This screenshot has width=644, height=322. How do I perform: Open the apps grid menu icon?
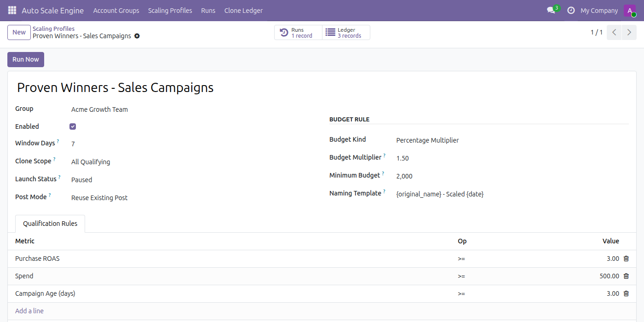pos(12,10)
